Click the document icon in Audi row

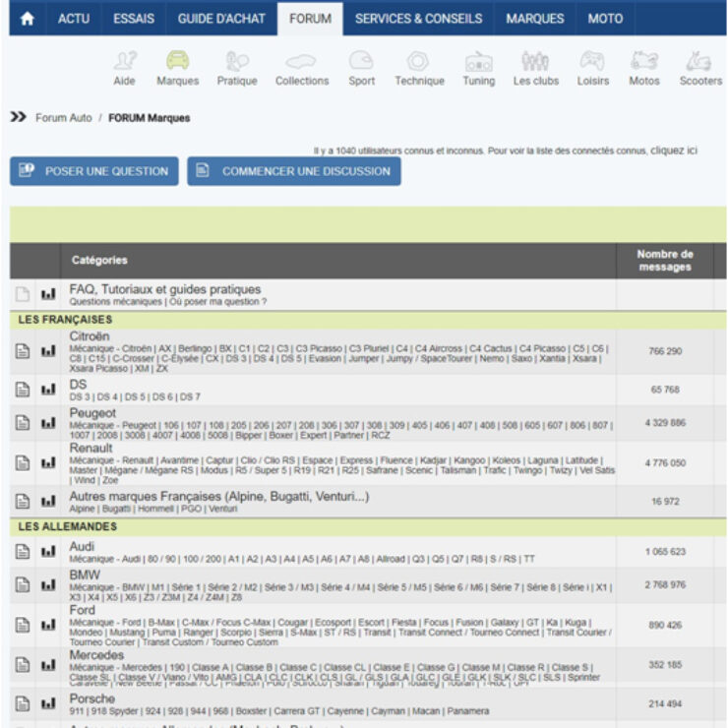(23, 552)
